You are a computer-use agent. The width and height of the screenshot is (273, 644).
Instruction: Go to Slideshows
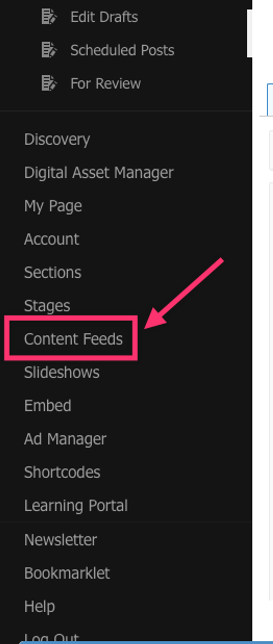(x=62, y=372)
